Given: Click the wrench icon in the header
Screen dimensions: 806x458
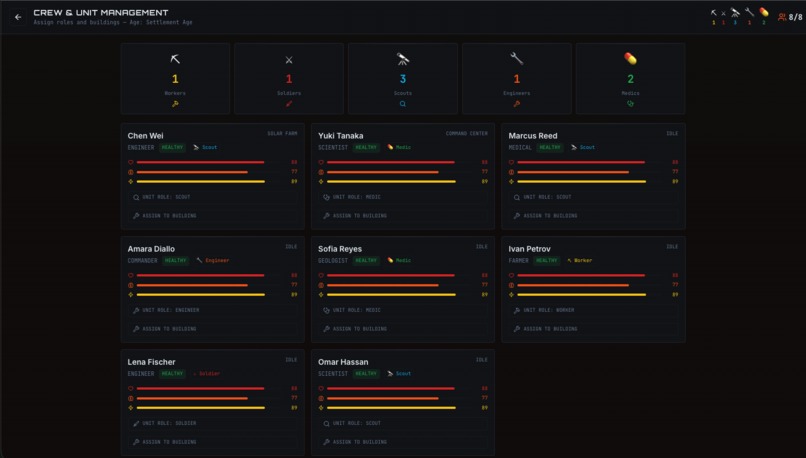Looking at the screenshot, I should pos(749,12).
